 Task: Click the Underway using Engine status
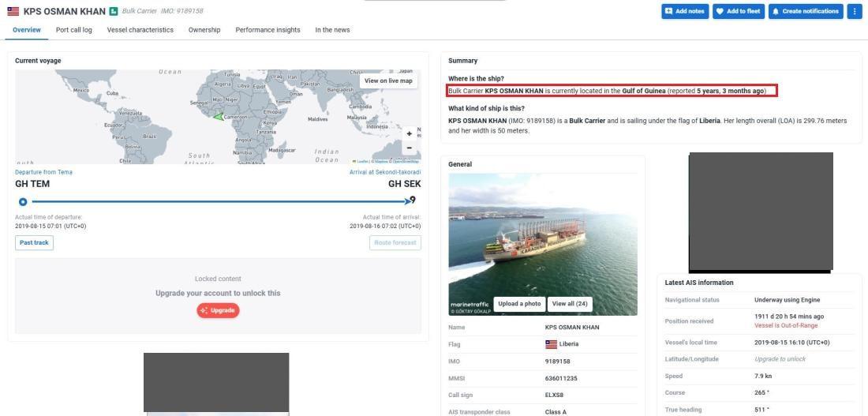coord(788,300)
